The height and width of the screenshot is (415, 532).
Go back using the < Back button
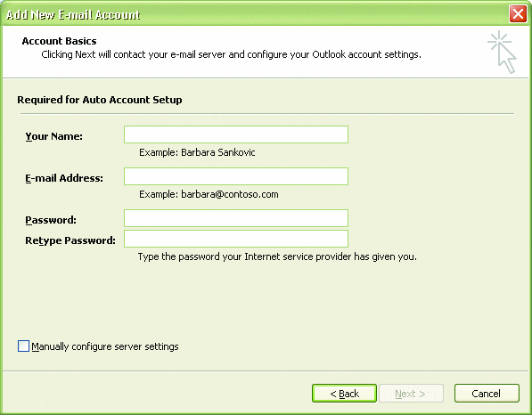pyautogui.click(x=344, y=394)
